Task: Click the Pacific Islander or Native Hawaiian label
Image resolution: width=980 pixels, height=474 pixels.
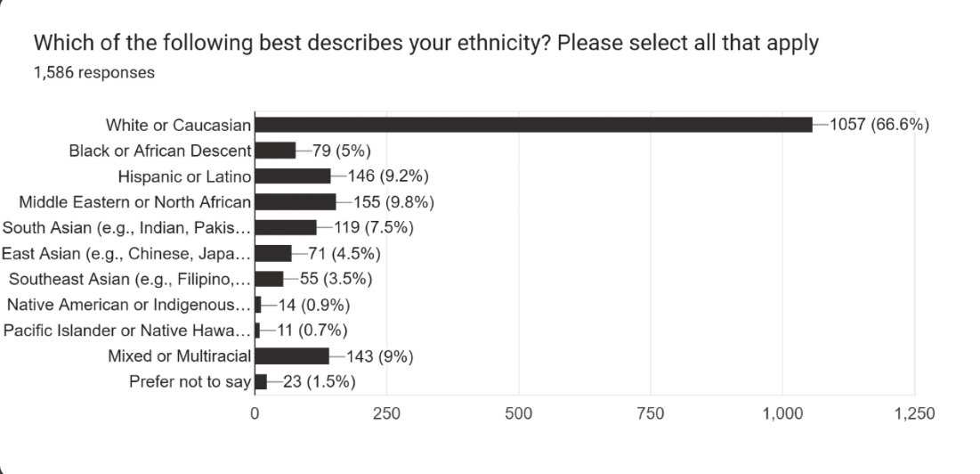Action: 127,331
